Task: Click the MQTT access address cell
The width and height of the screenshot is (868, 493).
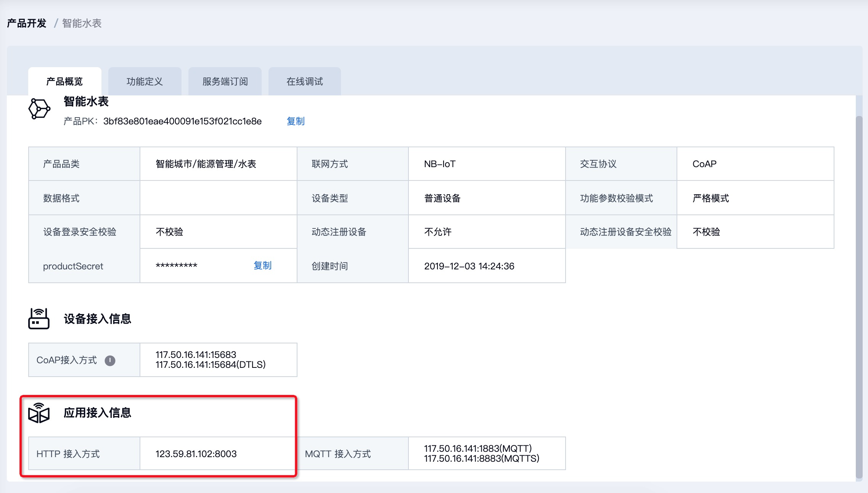Action: tap(481, 453)
